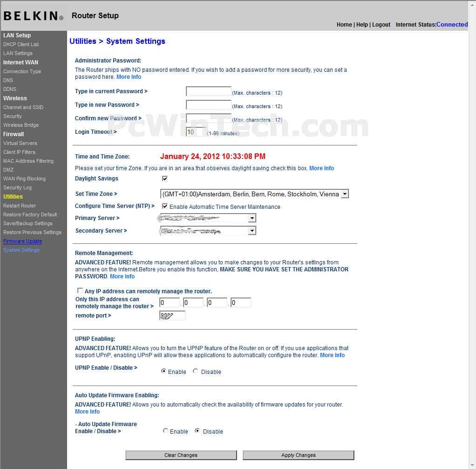Click More Info under Administrator Password
The width and height of the screenshot is (476, 469).
(129, 77)
